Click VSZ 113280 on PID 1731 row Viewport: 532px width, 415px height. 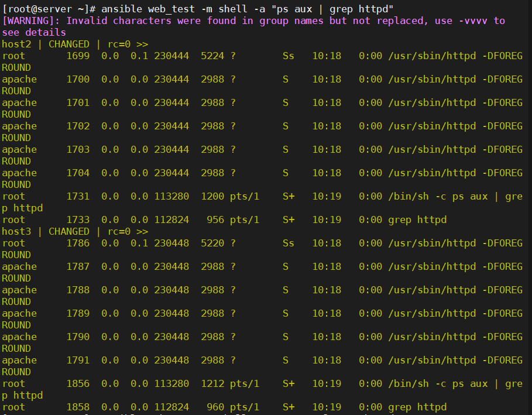click(171, 197)
